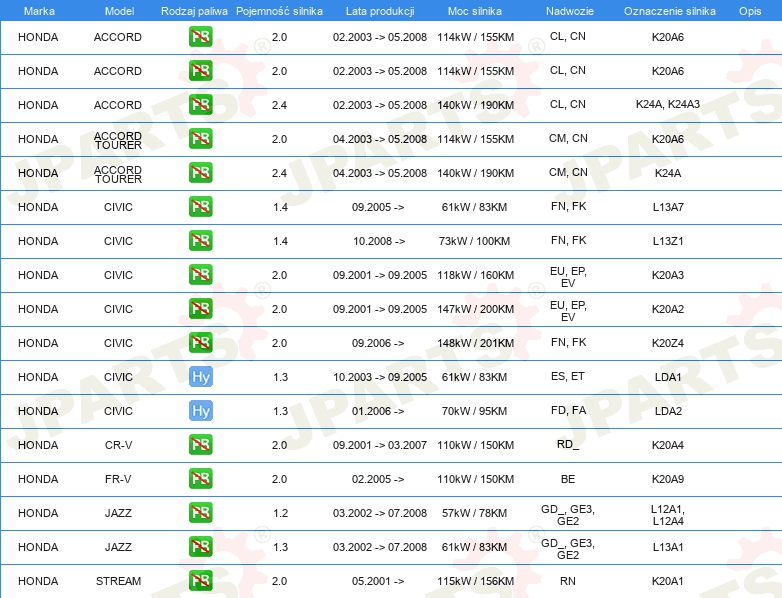This screenshot has width=782, height=598.
Task: Click the petrol fuel icon in the JAZZ 1.2 row
Action: tap(200, 512)
